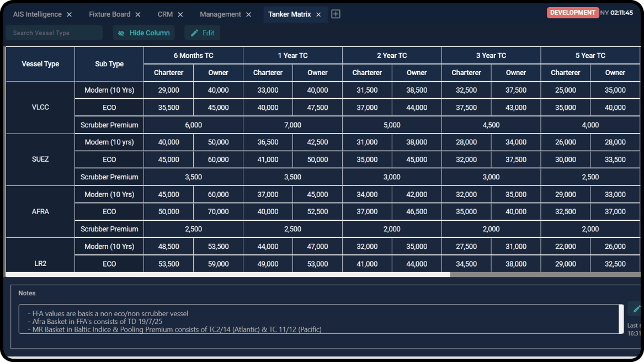The height and width of the screenshot is (362, 644).
Task: Click AFRA ECO 2 Year Owner 46,500
Action: point(417,211)
